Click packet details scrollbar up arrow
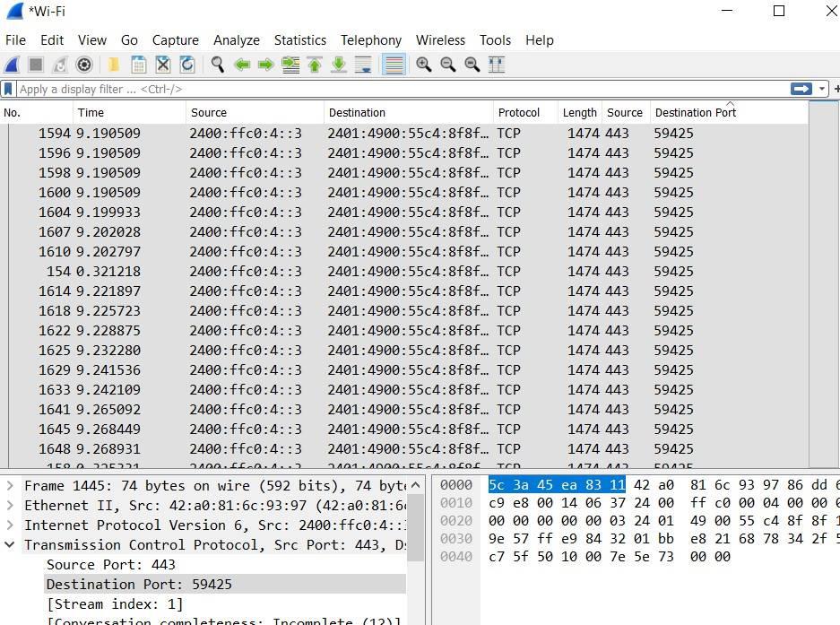 tap(415, 486)
